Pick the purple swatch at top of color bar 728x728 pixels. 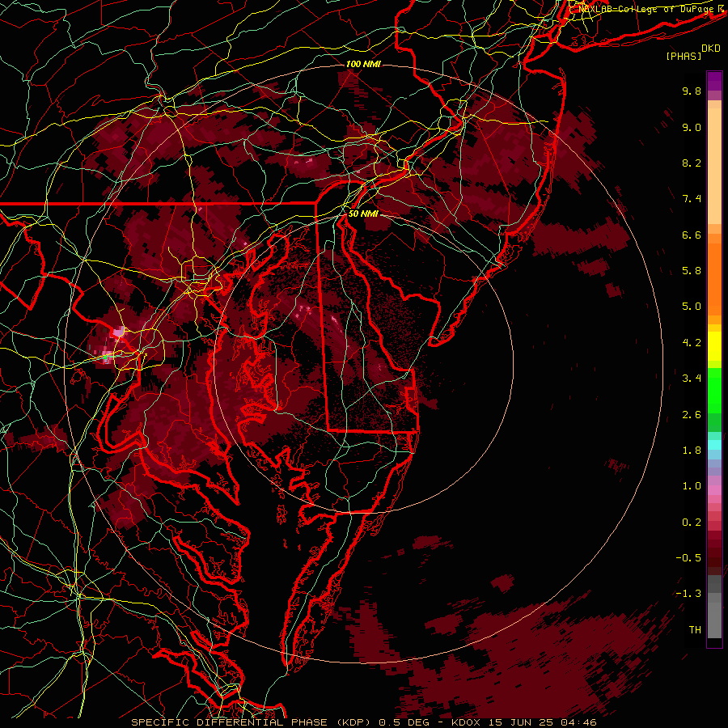[714, 81]
